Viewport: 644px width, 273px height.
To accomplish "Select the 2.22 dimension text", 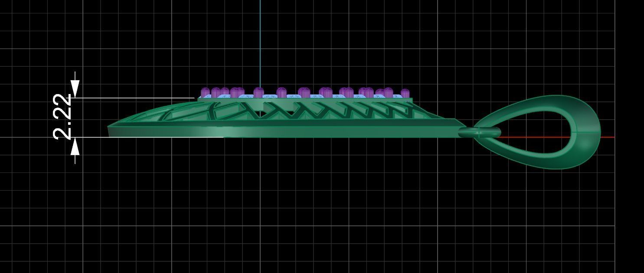I will pos(63,117).
